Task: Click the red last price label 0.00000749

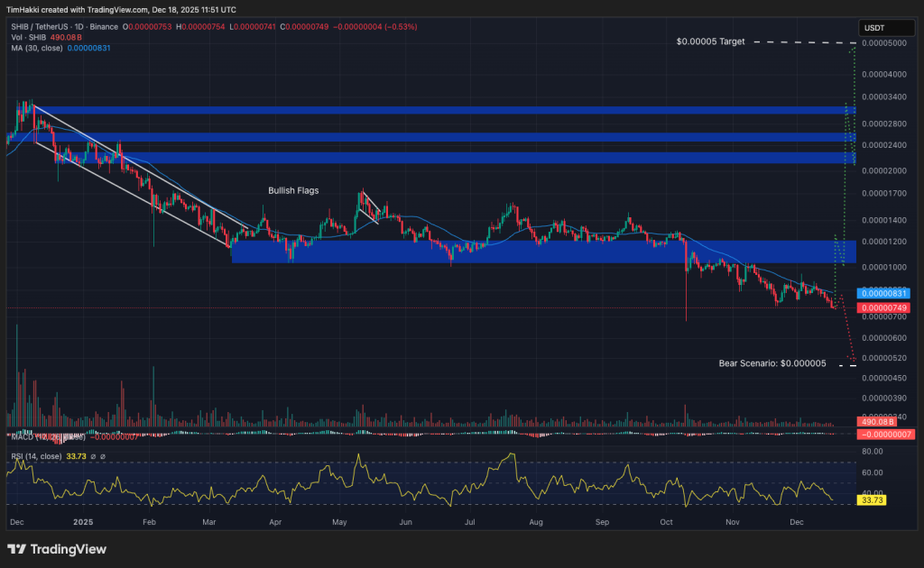Action: click(885, 307)
